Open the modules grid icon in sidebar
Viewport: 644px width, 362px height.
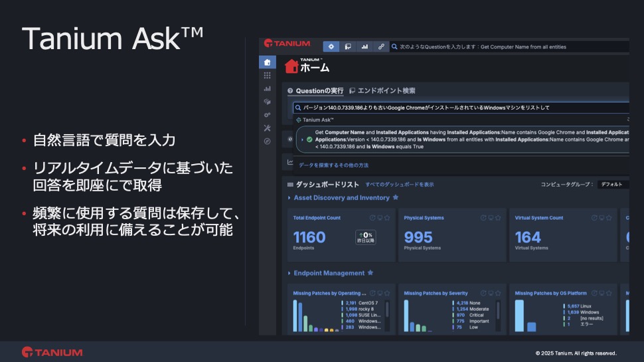click(x=267, y=76)
